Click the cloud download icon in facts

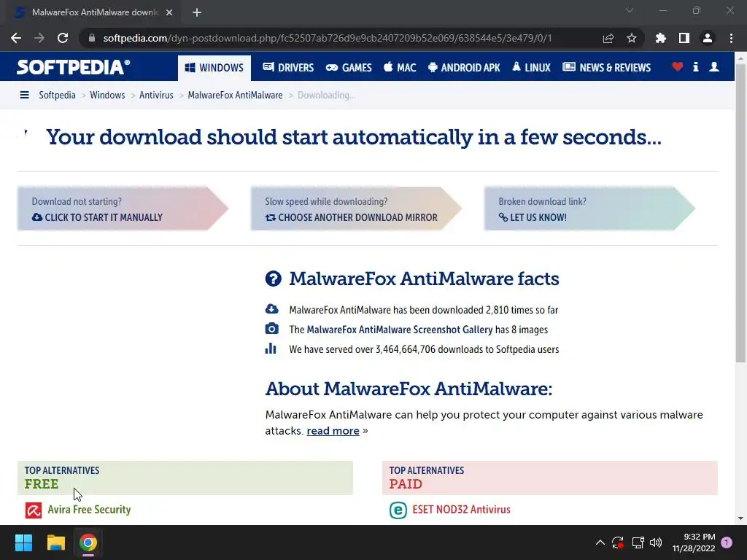click(x=271, y=309)
